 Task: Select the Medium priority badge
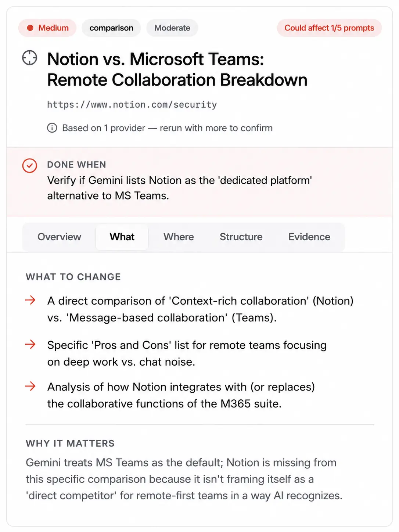click(47, 28)
